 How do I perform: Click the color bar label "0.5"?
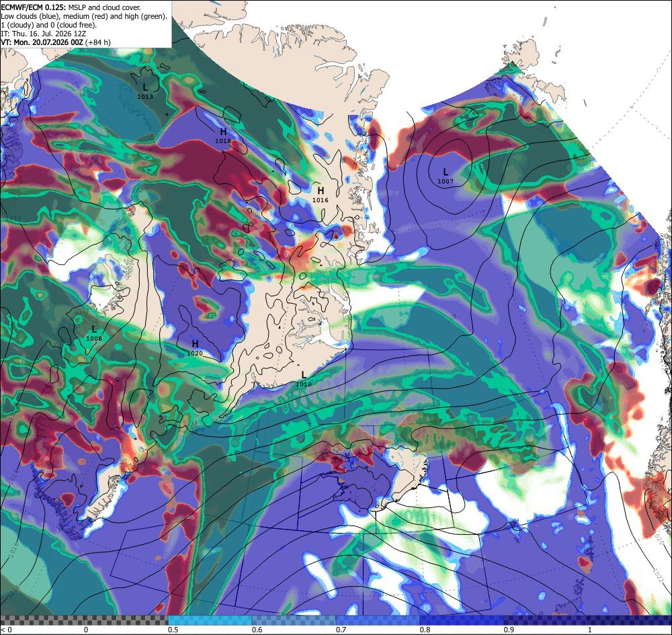(x=173, y=630)
